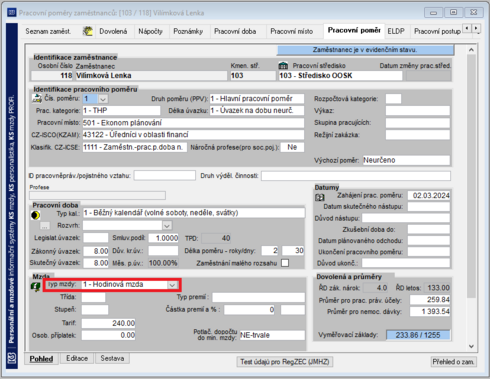The image size is (490, 379).
Task: Click the Zaměstnanec name field Vilímková Lenka
Action: pyautogui.click(x=151, y=76)
